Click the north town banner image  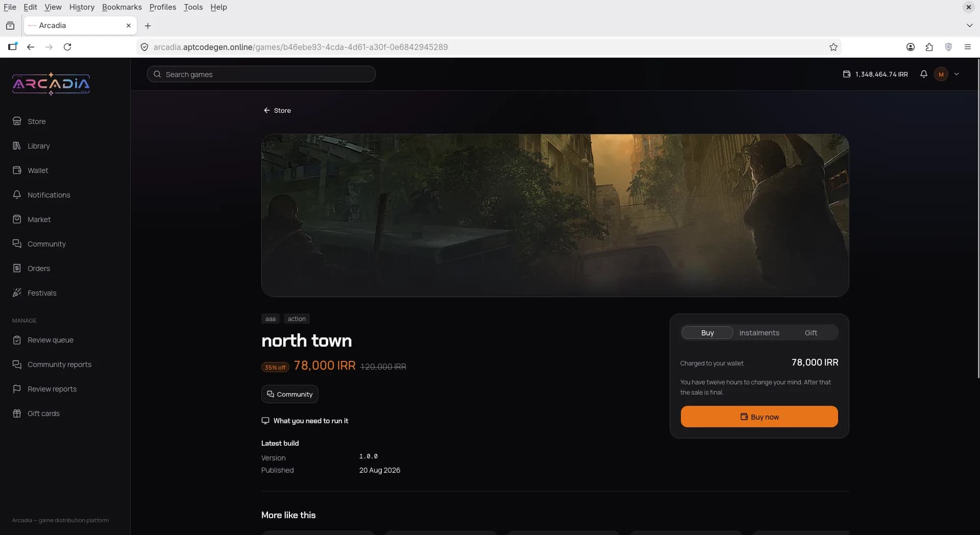(x=555, y=215)
